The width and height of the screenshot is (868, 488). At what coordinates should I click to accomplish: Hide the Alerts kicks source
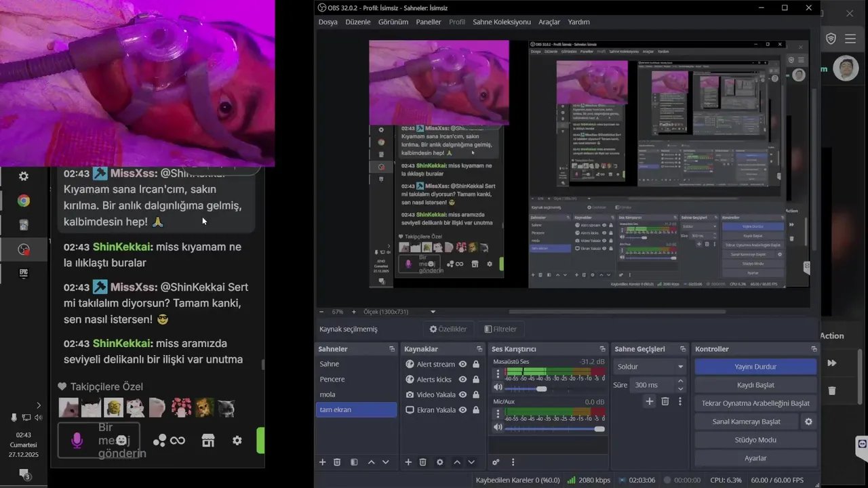(462, 380)
